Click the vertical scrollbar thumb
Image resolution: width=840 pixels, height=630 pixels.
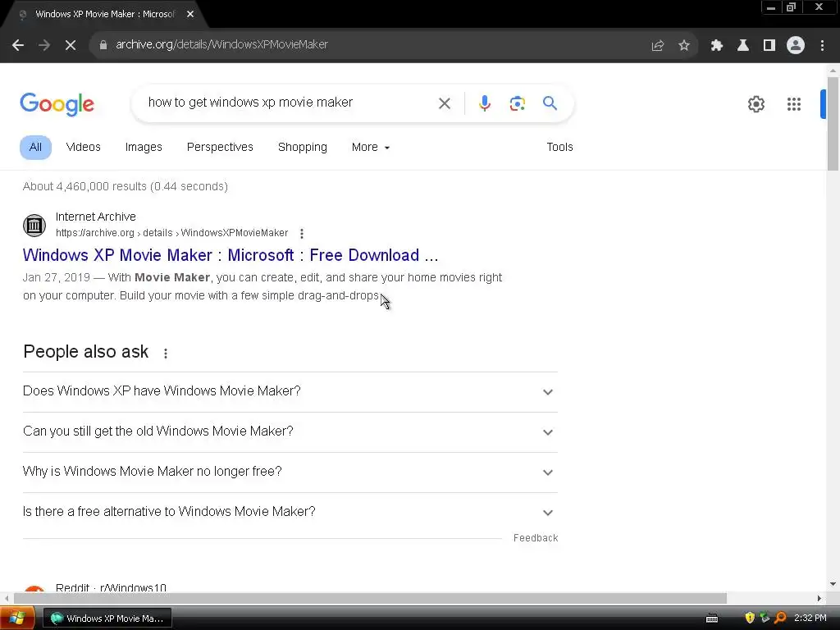pos(833,125)
